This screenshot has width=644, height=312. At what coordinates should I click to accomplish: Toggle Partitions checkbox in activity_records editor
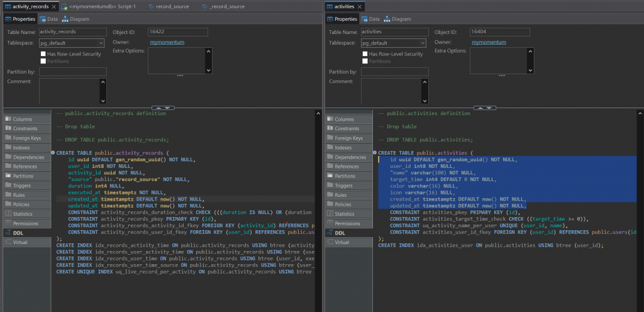pos(43,61)
